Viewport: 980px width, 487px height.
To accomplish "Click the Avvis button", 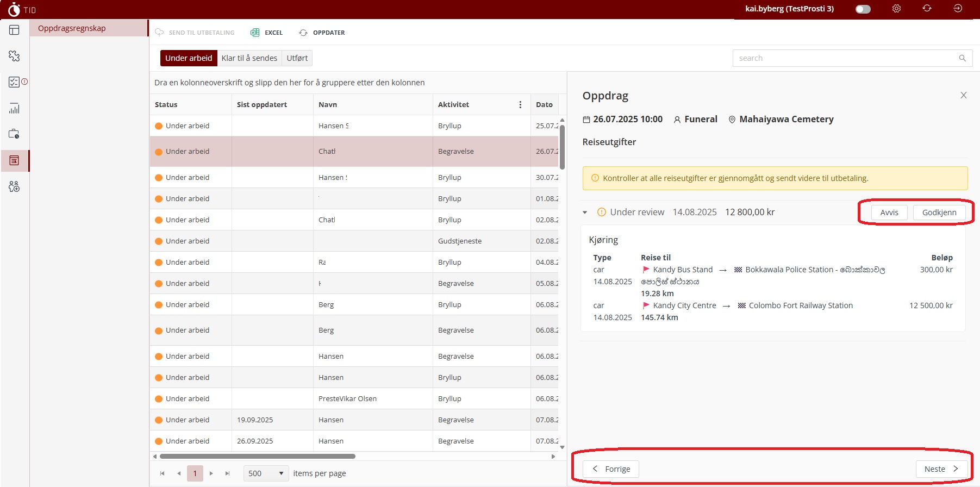I will [889, 213].
